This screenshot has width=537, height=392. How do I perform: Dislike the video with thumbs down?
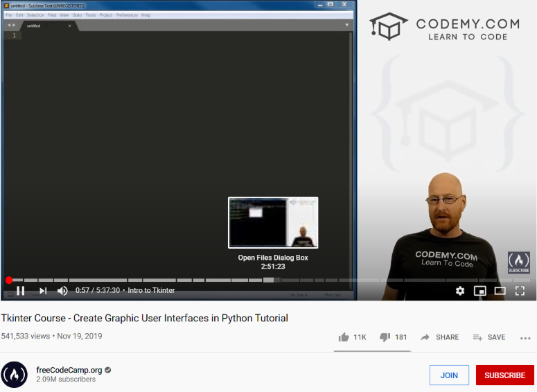coord(393,337)
